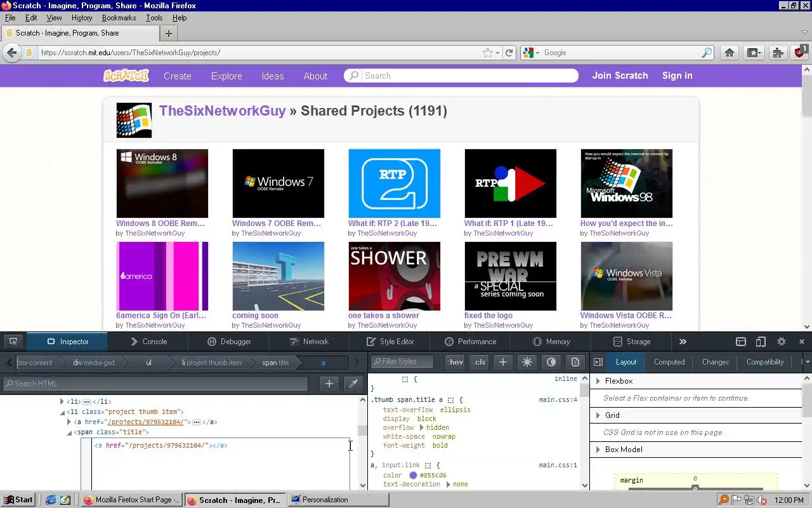Click the Firefox Home button
812x508 pixels.
pos(730,53)
